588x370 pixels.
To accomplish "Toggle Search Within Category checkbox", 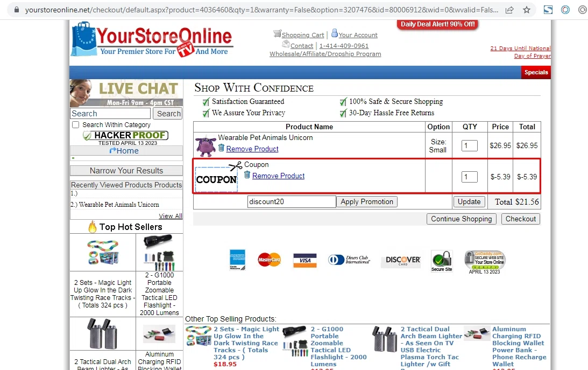I will (76, 124).
